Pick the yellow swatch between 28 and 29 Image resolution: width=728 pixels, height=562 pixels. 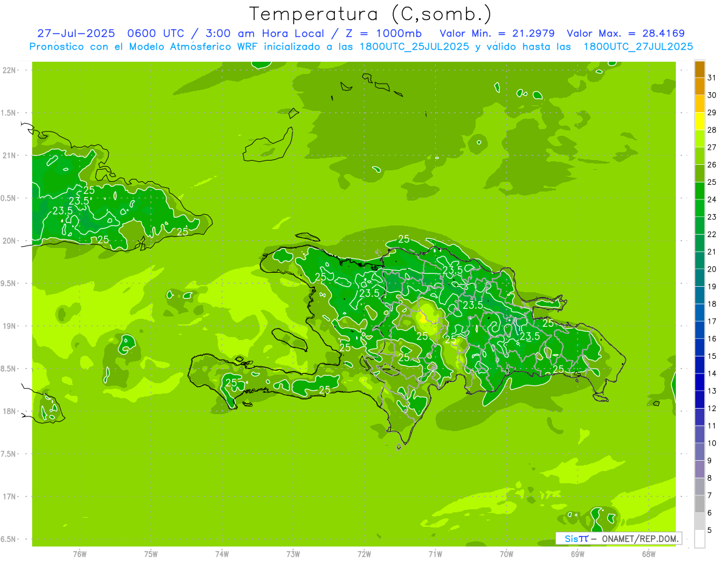(699, 121)
